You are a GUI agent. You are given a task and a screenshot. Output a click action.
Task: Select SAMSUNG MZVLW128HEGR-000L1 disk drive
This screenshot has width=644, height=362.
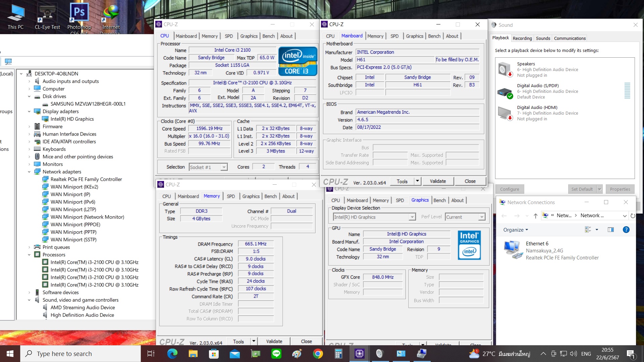(x=88, y=104)
